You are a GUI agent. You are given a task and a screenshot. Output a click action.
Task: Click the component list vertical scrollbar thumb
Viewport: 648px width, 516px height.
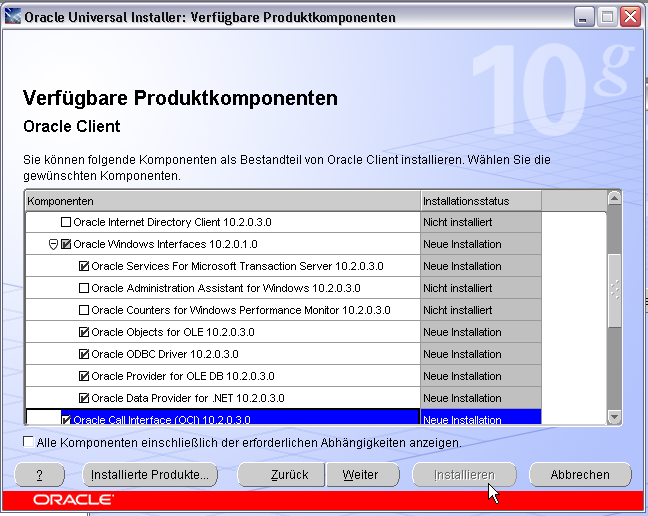tap(615, 290)
